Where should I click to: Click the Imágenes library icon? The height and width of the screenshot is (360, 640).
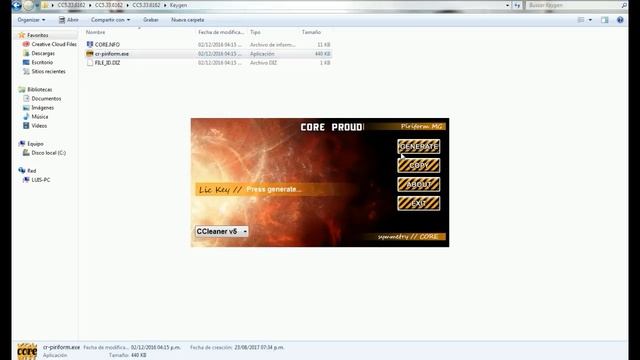tap(26, 107)
